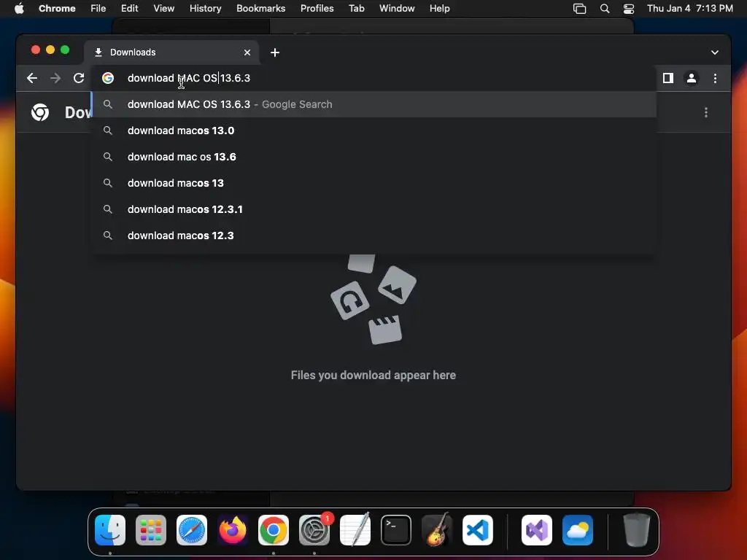
Task: Launch Terminal from the Dock
Action: [396, 530]
